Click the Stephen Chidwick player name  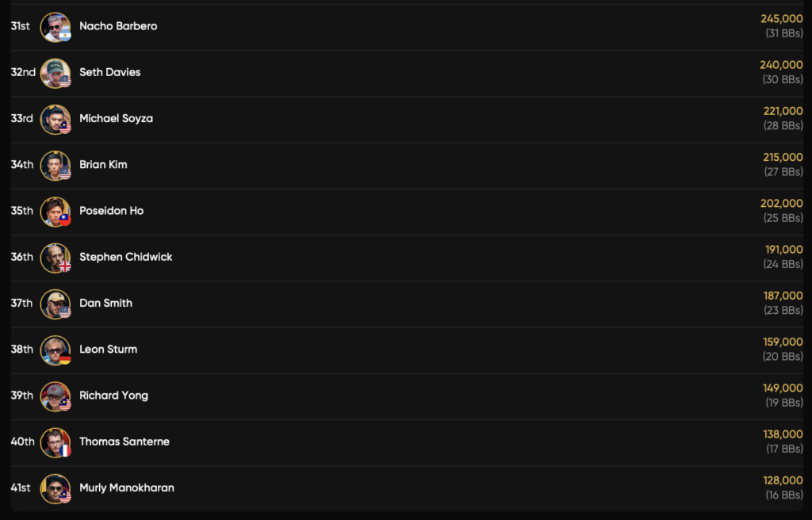click(x=125, y=257)
